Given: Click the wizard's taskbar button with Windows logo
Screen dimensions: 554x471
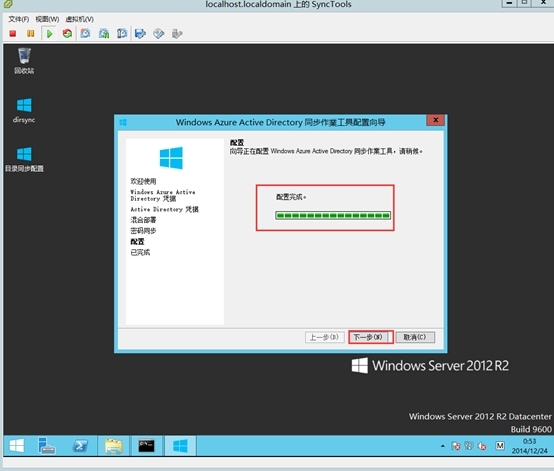Looking at the screenshot, I should click(180, 446).
